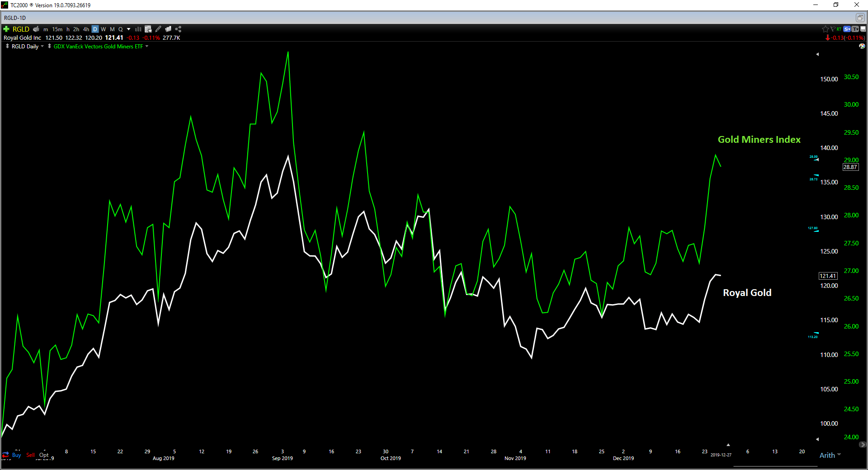The image size is (868, 470).
Task: Select the hourly (h) timeframe
Action: coord(68,29)
